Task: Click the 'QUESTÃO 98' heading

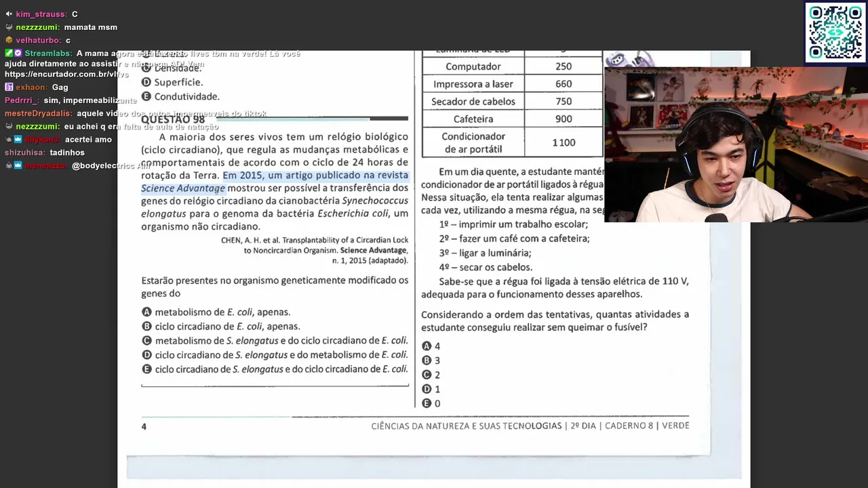Action: (173, 119)
